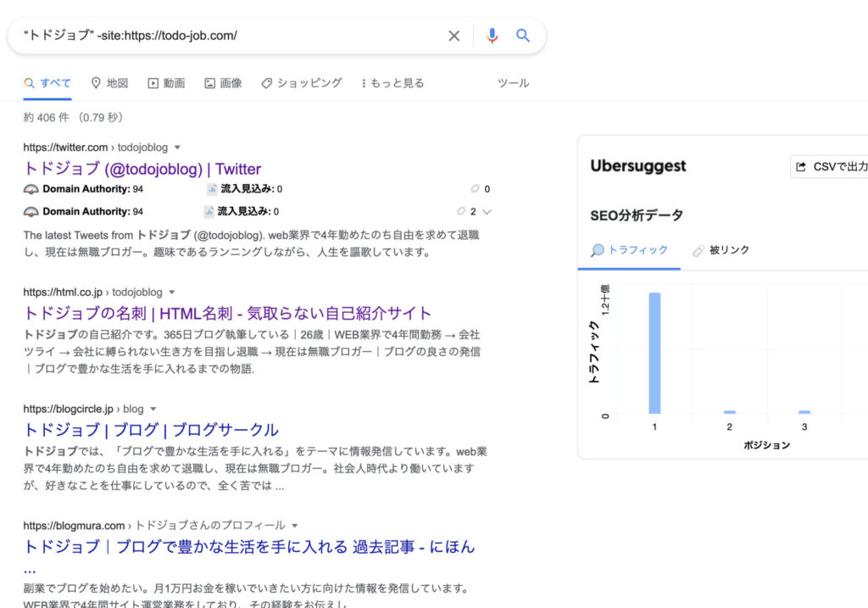868x608 pixels.
Task: Open the トドジョブ Twitter result link
Action: click(x=142, y=169)
